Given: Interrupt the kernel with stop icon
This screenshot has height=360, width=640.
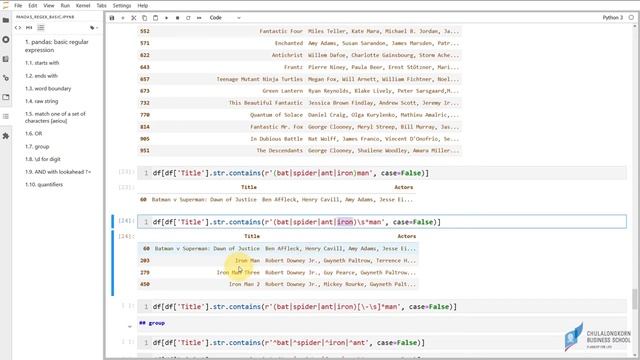Looking at the screenshot, I should click(178, 18).
